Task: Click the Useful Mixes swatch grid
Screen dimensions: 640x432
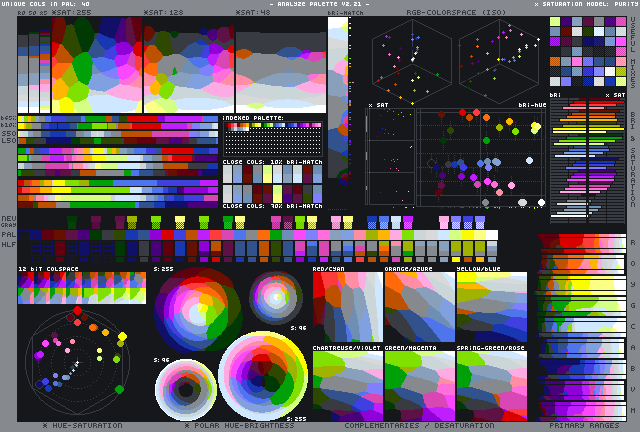Action: click(587, 57)
